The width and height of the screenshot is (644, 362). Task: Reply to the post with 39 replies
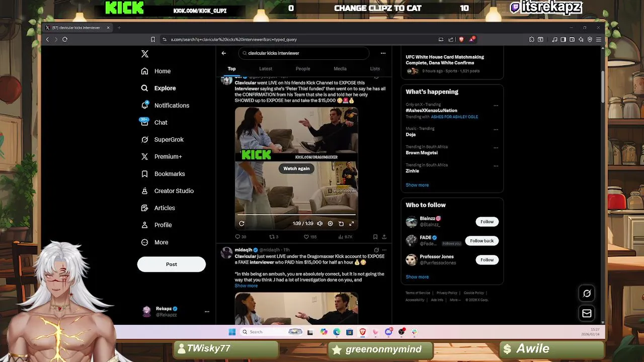240,237
